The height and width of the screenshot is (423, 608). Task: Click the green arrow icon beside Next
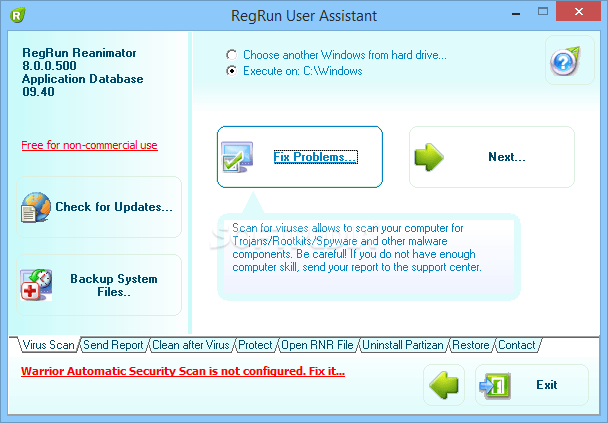tap(430, 157)
